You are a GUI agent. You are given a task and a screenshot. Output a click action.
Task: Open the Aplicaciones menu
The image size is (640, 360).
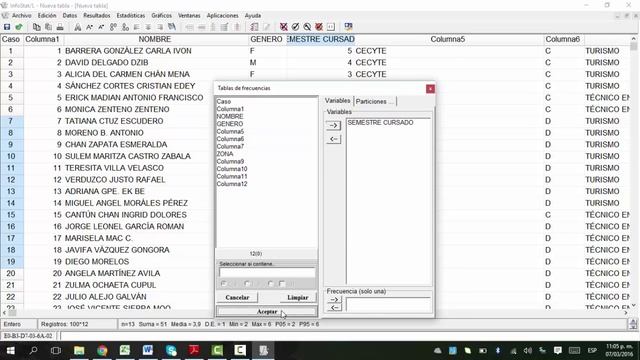[x=222, y=16]
